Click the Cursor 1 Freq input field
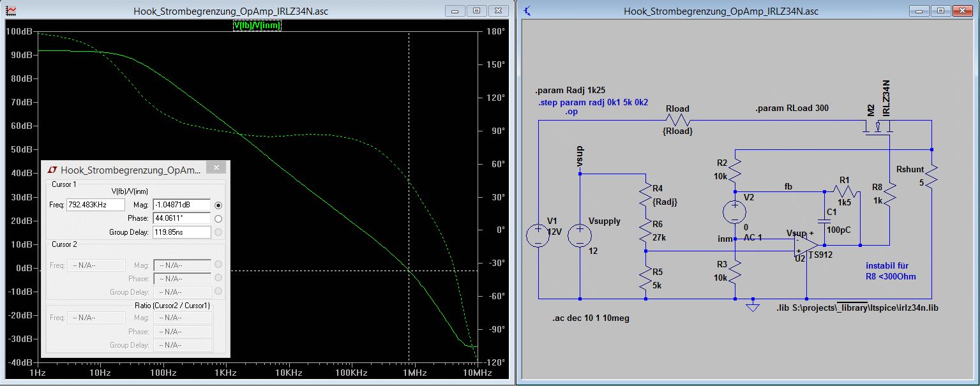Viewport: 980px width, 386px height. click(x=95, y=205)
